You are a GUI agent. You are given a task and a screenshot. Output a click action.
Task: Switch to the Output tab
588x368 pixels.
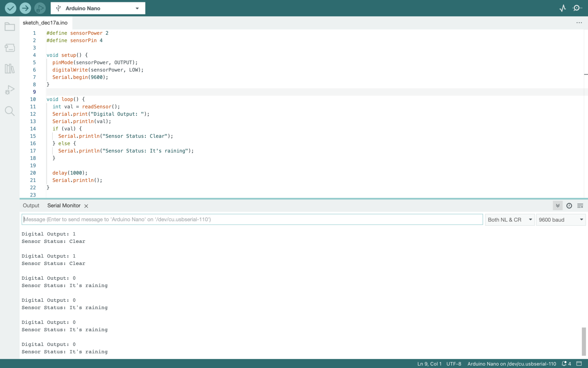pos(31,206)
